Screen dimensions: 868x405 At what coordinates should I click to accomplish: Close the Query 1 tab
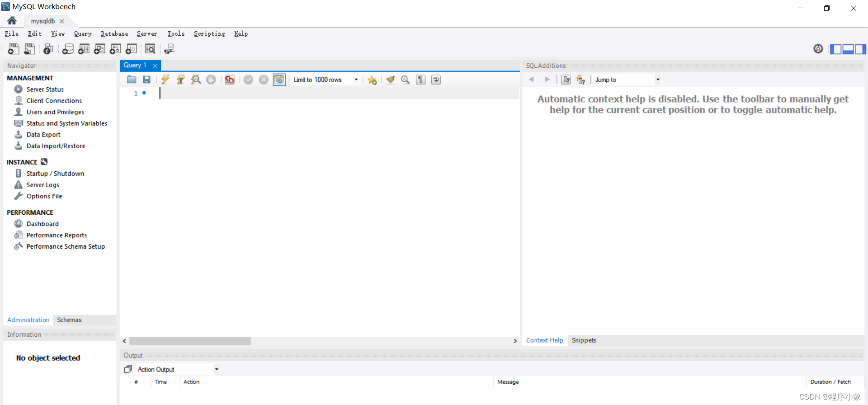click(x=155, y=66)
